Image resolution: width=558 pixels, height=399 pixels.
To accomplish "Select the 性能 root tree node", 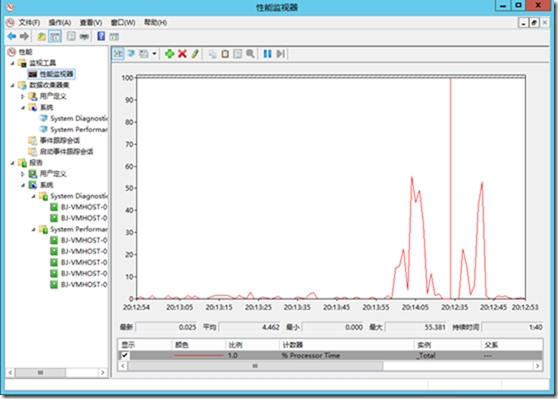I will [25, 52].
